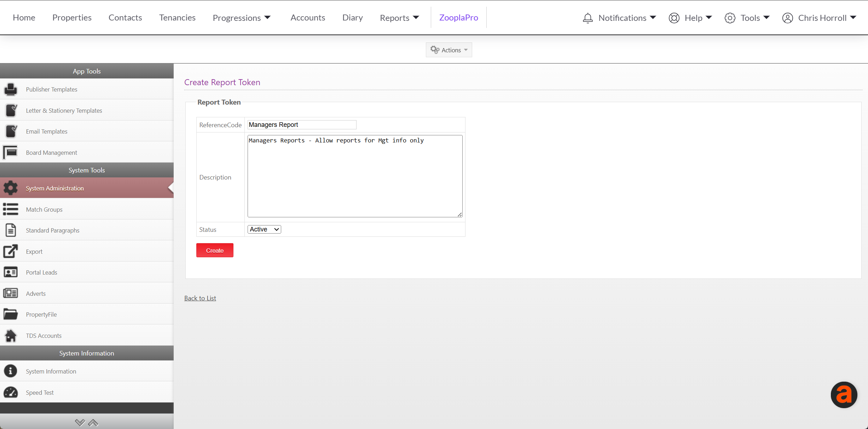Viewport: 868px width, 429px height.
Task: Expand the Actions dropdown
Action: click(x=449, y=50)
